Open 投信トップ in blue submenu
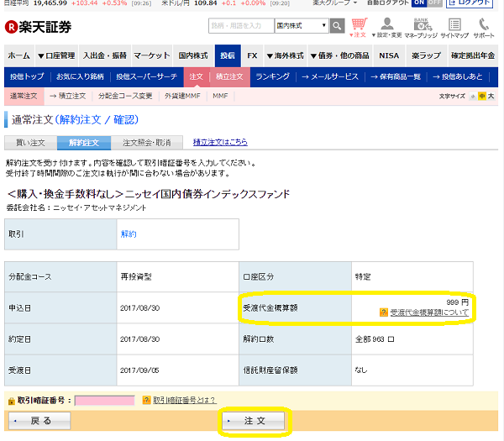This screenshot has height=441, width=504. point(27,76)
